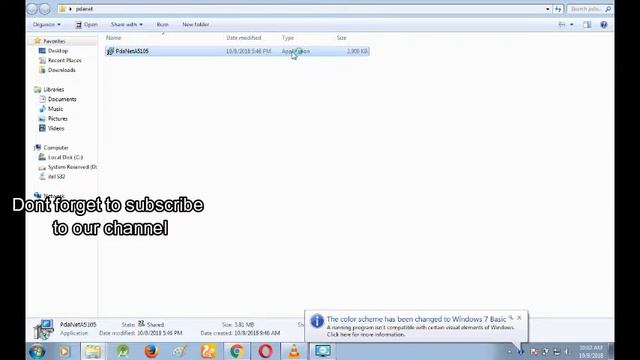
Task: Open Google Chrome from the taskbar
Action: pyautogui.click(x=237, y=351)
